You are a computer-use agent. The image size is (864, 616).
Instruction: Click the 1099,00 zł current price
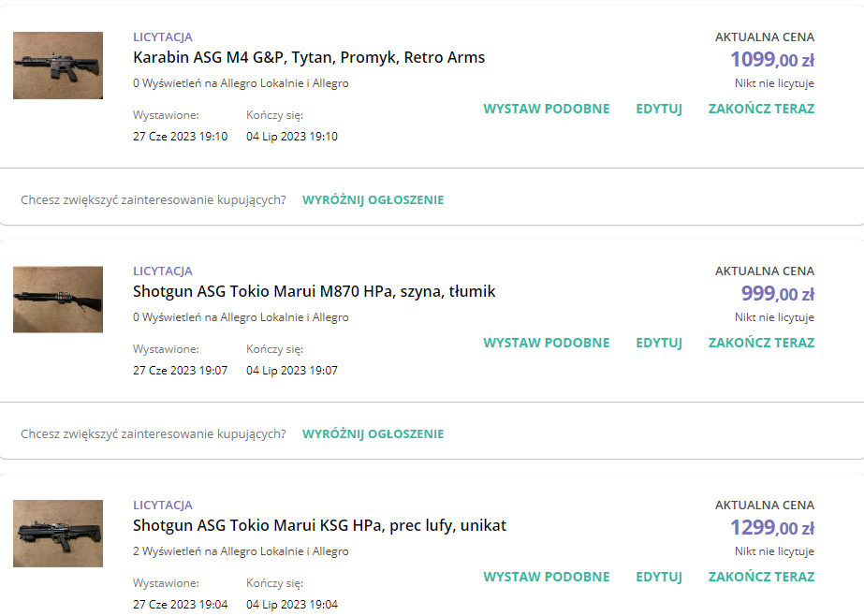pyautogui.click(x=771, y=60)
